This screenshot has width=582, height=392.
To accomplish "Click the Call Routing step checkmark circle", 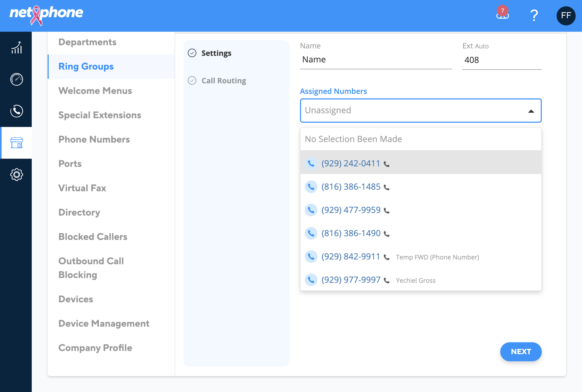I will (x=192, y=80).
